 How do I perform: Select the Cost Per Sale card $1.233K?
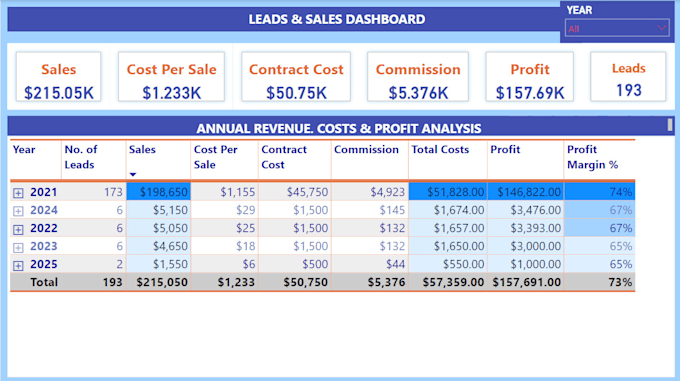[171, 77]
